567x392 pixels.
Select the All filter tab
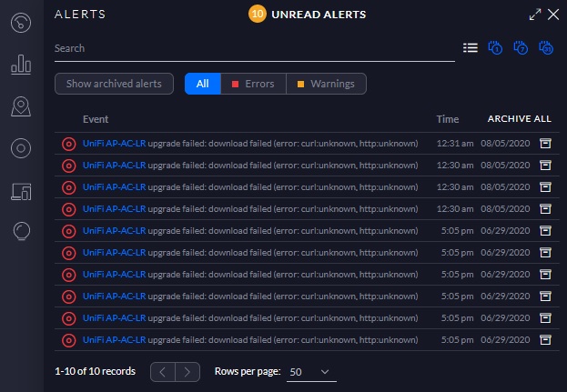pyautogui.click(x=202, y=84)
